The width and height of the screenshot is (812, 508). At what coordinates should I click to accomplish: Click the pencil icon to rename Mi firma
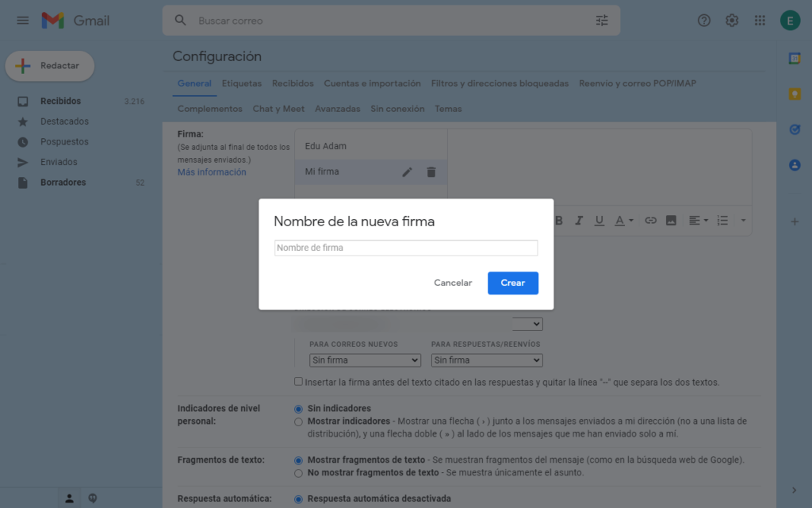click(x=407, y=172)
